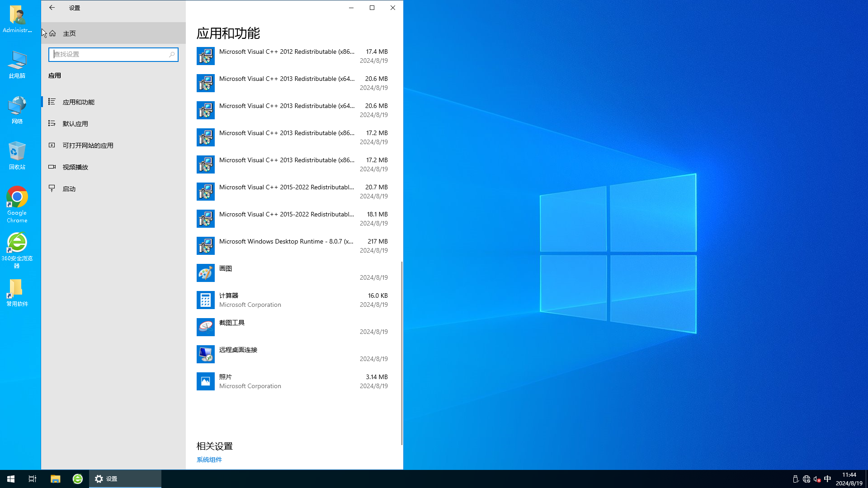
Task: Select the 网络 desktop icon
Action: 17,110
